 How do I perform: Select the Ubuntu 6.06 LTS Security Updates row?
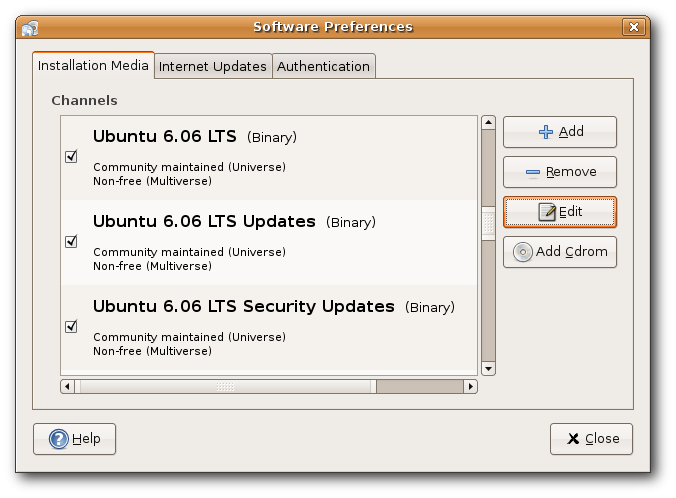tap(269, 328)
